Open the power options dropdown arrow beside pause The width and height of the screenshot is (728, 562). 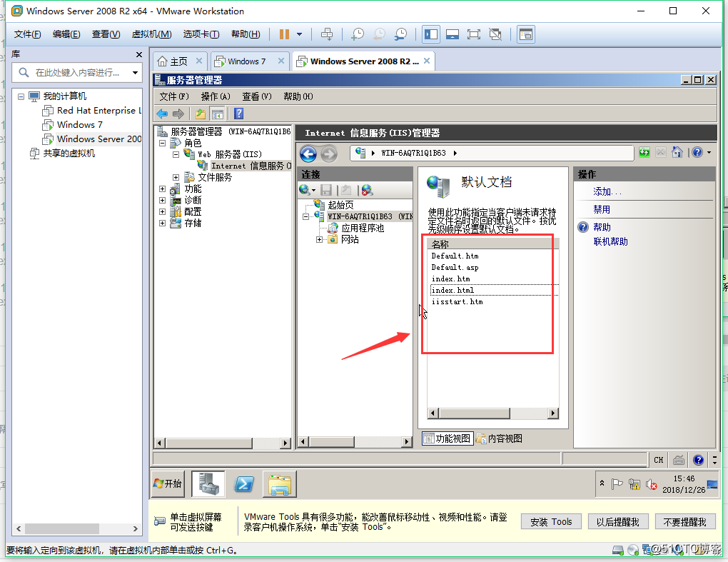(x=300, y=34)
